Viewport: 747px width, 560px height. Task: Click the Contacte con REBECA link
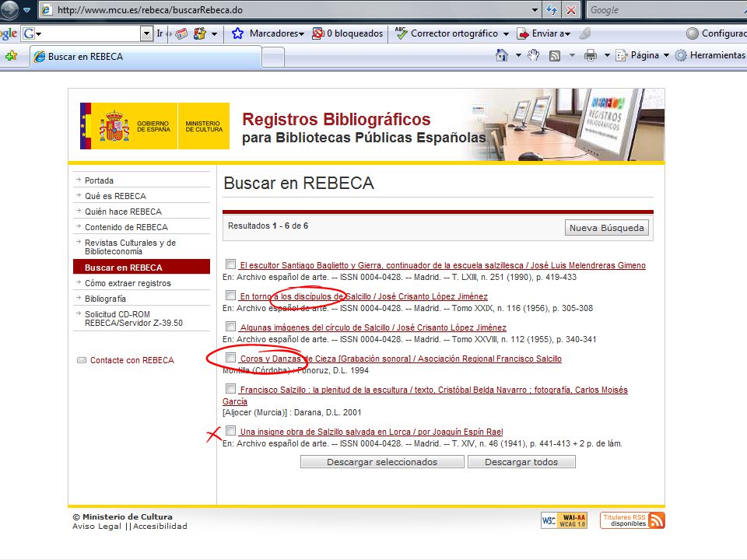coord(132,360)
